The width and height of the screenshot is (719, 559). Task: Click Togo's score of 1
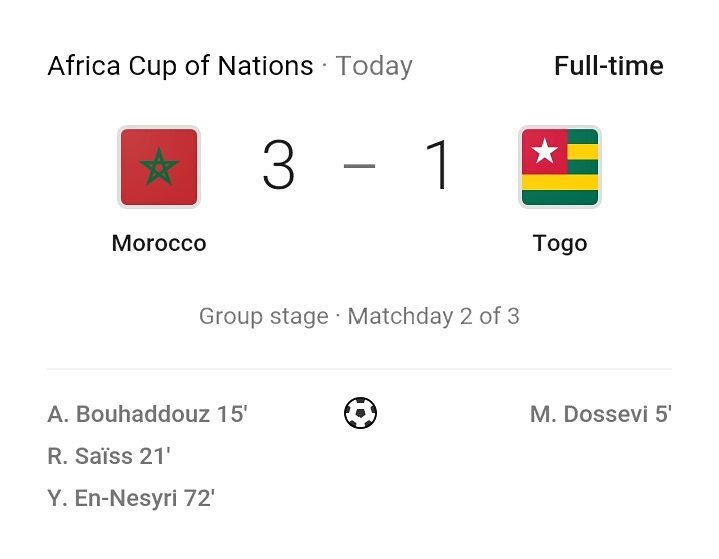[x=438, y=165]
